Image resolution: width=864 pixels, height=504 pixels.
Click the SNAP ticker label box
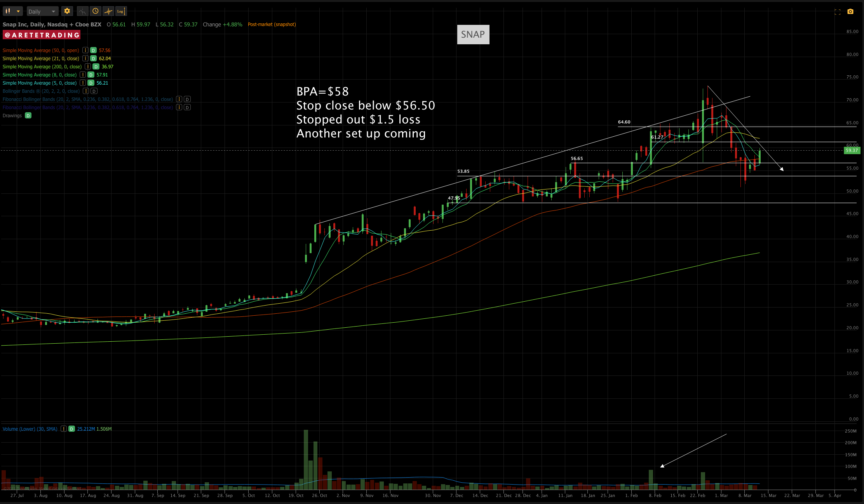click(x=473, y=35)
